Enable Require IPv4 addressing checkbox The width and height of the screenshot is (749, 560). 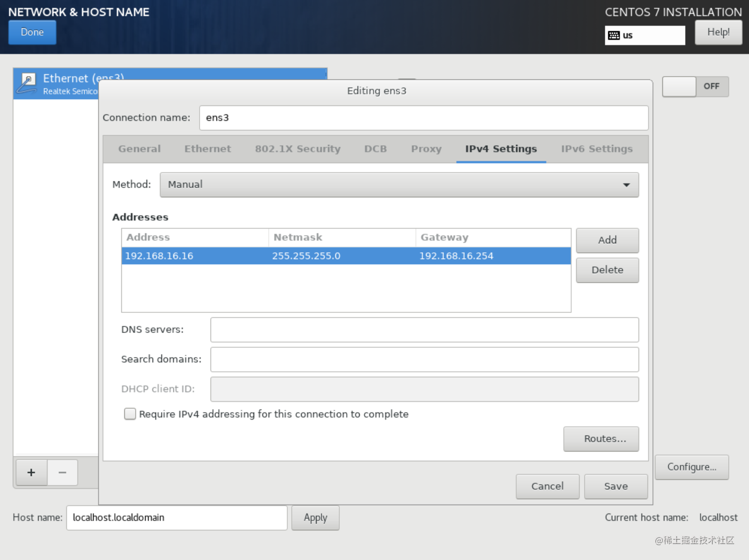pyautogui.click(x=130, y=414)
